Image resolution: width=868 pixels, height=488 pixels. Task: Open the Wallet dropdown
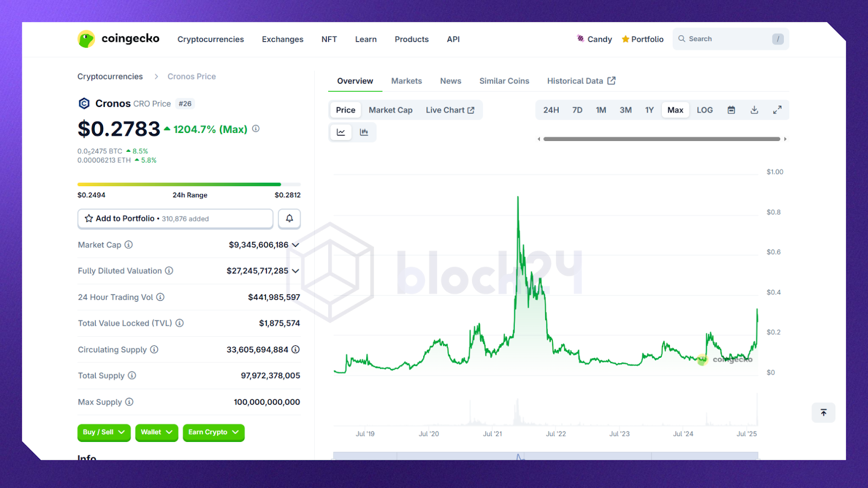[157, 432]
